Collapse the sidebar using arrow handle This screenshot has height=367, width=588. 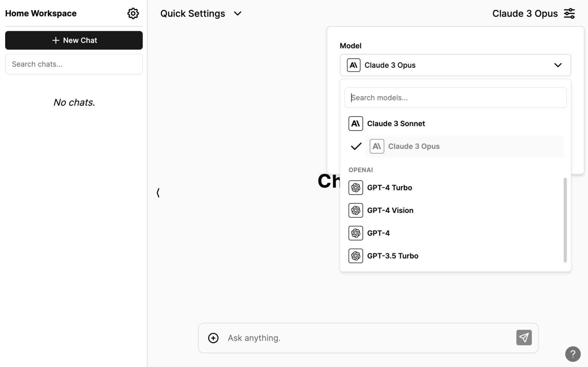click(x=158, y=193)
